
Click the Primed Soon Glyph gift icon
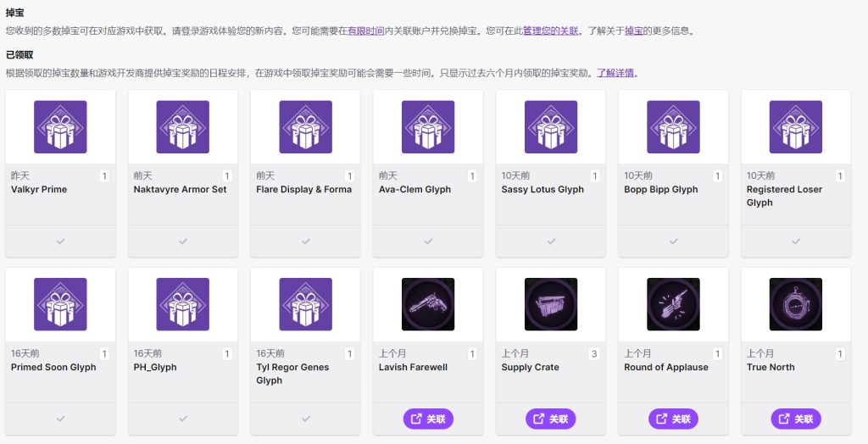(x=60, y=304)
